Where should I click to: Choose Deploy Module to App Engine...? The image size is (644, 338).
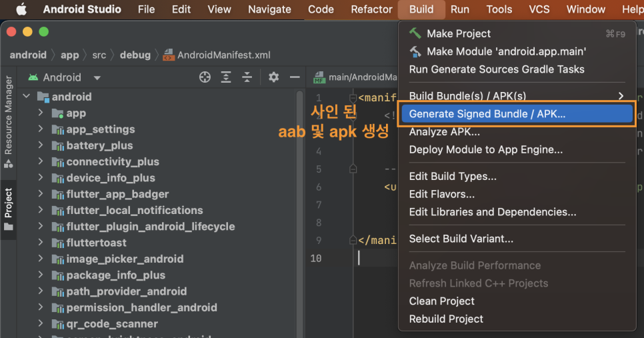point(517,149)
